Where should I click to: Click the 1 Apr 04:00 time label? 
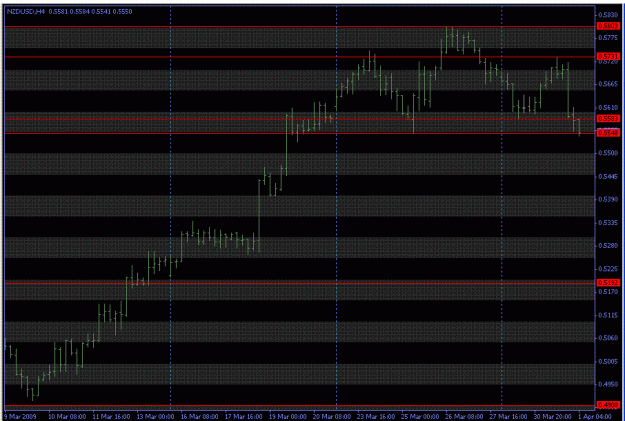pos(594,417)
